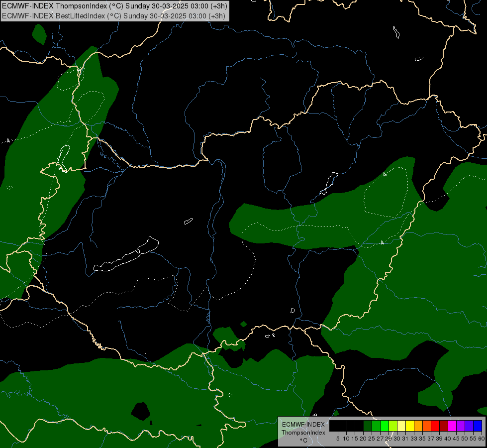The width and height of the screenshot is (487, 448).
Task: Click the legend value "50"
Action: tap(465, 439)
